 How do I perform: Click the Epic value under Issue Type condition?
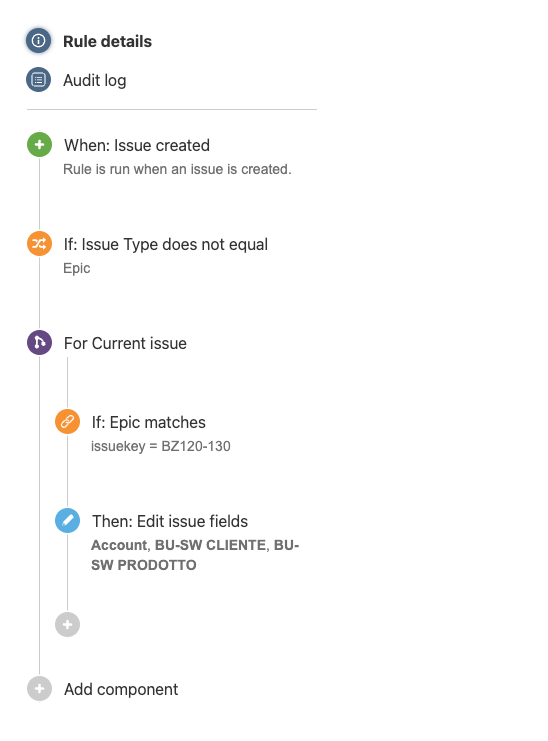tap(77, 268)
